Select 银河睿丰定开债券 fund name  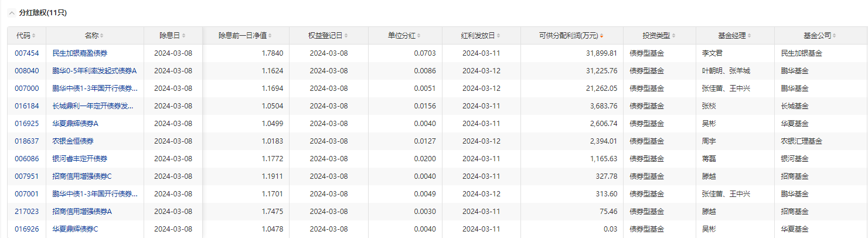(x=80, y=159)
